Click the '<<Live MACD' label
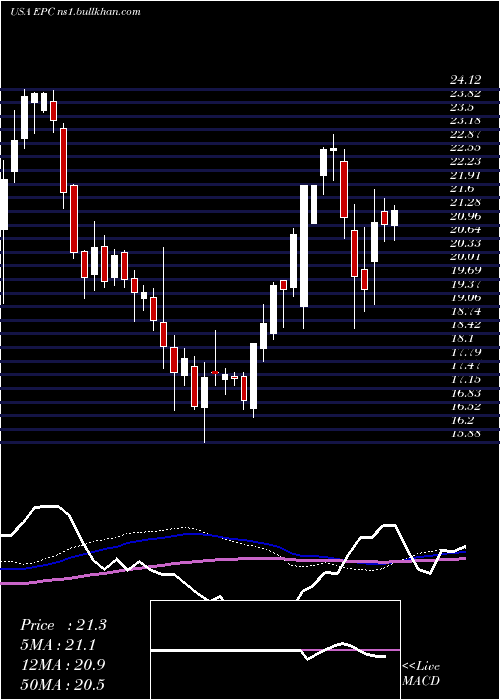This screenshot has height=700, width=500. [x=421, y=674]
